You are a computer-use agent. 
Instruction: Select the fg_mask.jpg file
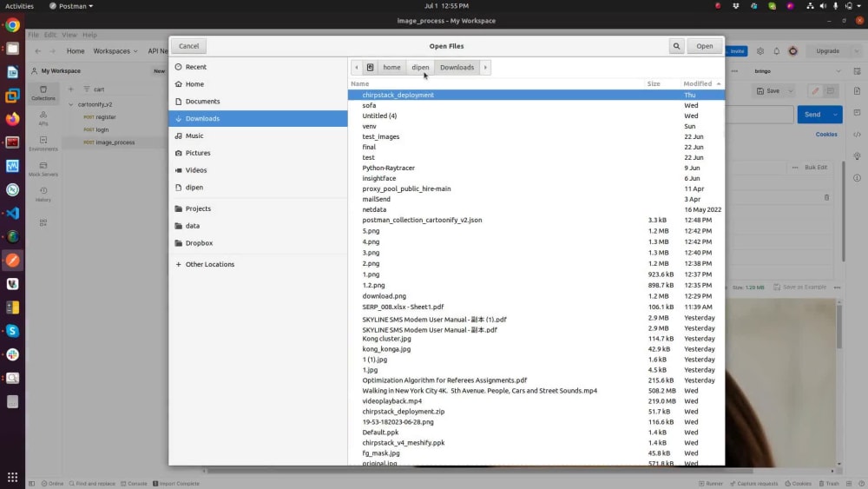tap(536, 453)
